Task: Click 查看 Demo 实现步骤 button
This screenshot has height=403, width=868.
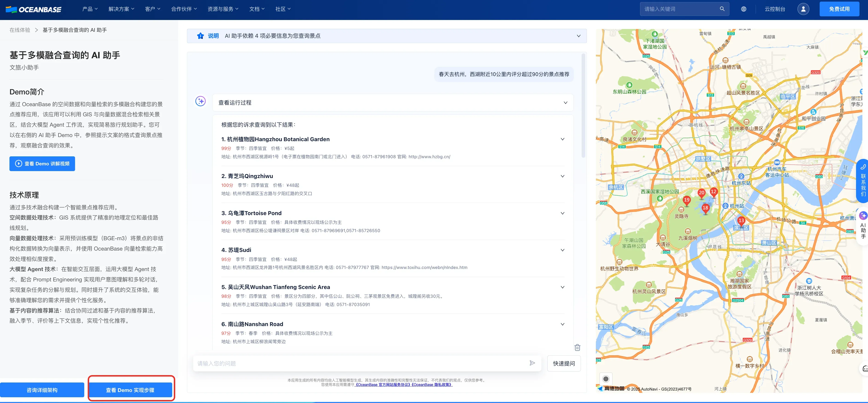Action: click(130, 390)
